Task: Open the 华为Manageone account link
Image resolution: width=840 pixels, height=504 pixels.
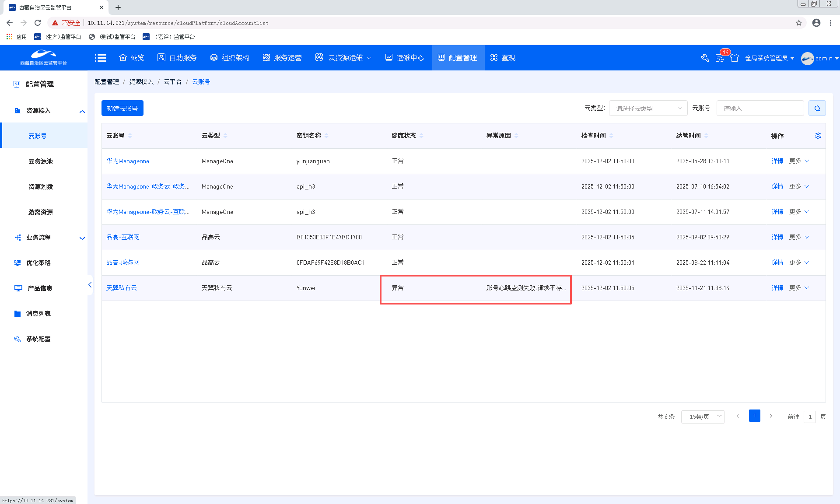Action: (x=128, y=161)
